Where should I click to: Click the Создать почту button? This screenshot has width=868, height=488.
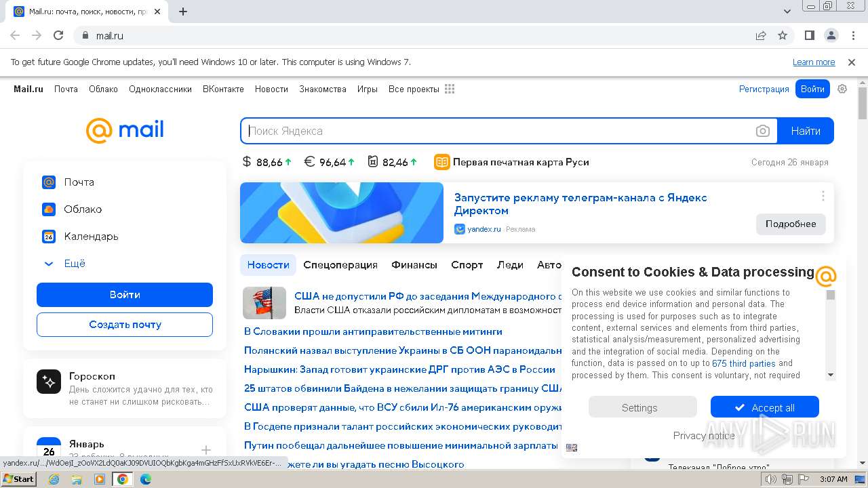click(x=125, y=325)
